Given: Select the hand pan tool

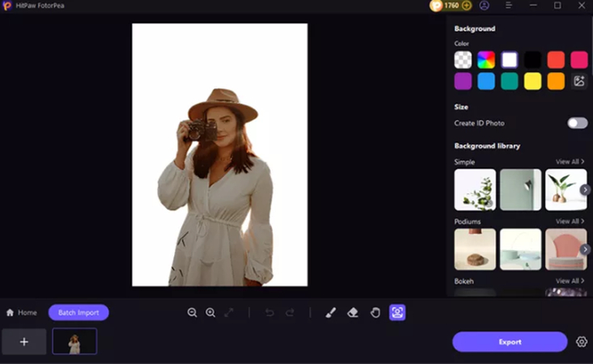Looking at the screenshot, I should 375,312.
